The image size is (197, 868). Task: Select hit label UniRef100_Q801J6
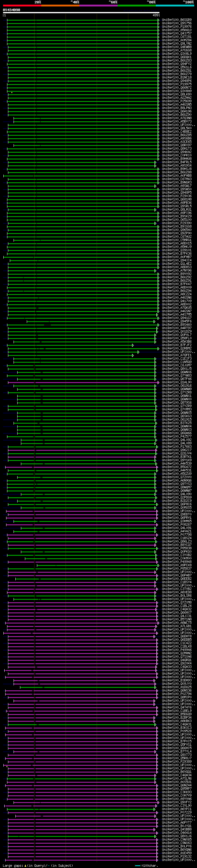coord(177,836)
